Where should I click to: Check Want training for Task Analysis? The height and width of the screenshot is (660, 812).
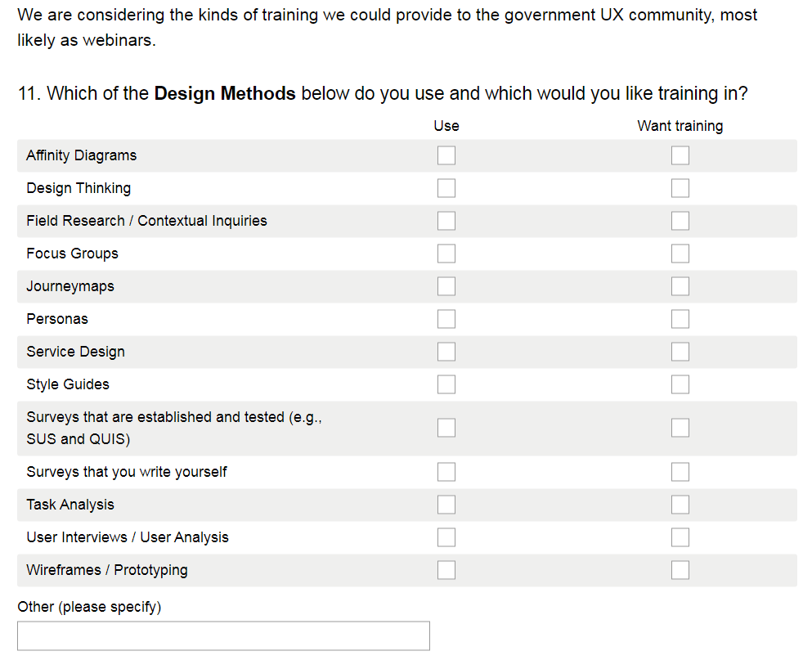(680, 505)
